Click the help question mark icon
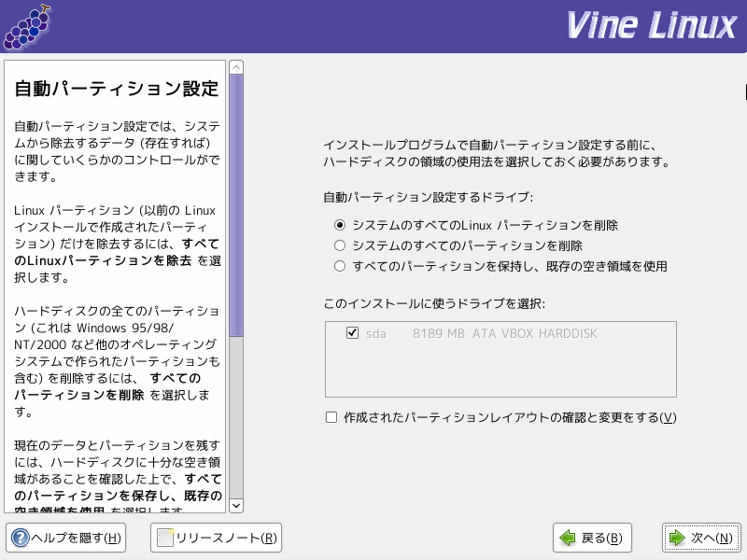747x560 pixels. pos(20,538)
